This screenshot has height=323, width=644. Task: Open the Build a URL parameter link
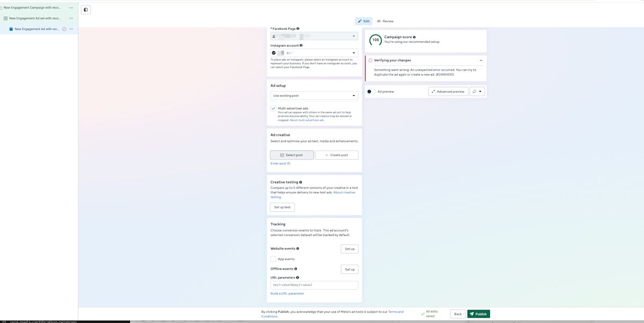coord(287,293)
